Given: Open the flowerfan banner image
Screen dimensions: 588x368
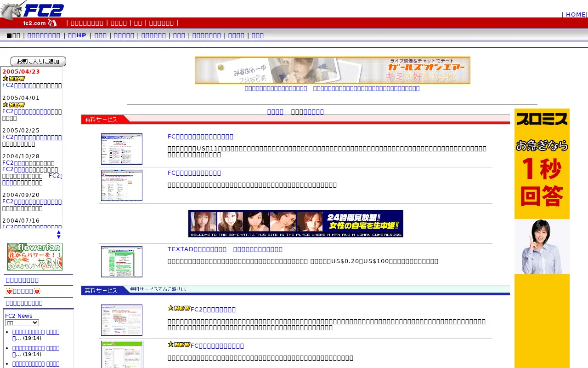Looking at the screenshot, I should [x=35, y=257].
